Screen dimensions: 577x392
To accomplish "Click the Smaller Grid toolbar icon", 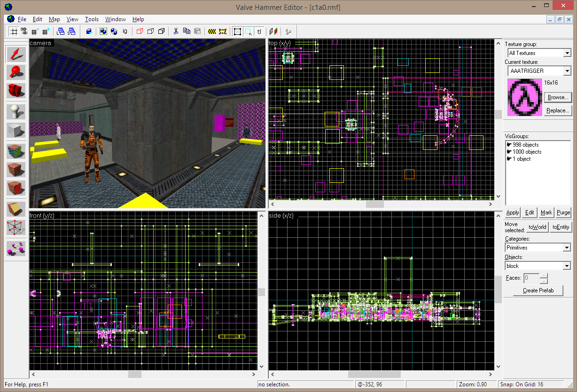I will 35,31.
